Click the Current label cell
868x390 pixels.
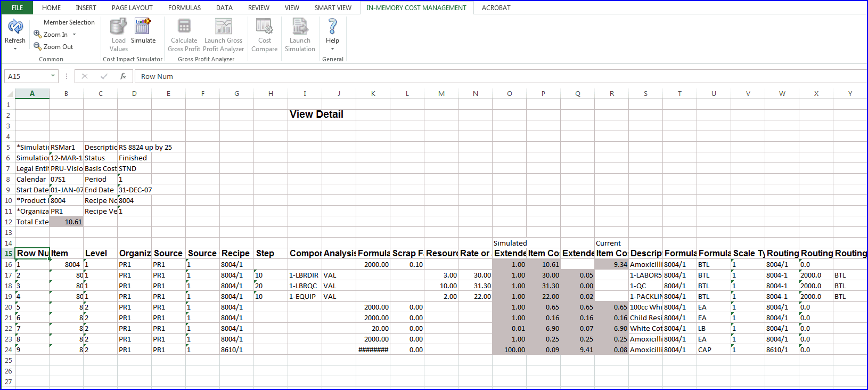[x=611, y=243]
